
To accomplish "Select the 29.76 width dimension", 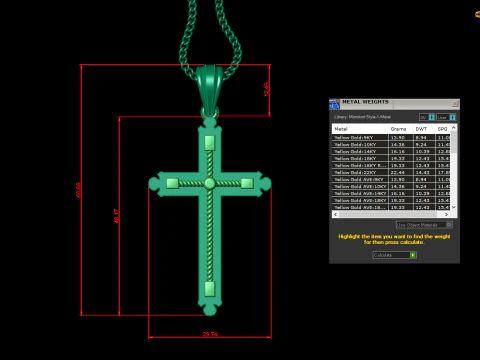I will pos(210,334).
